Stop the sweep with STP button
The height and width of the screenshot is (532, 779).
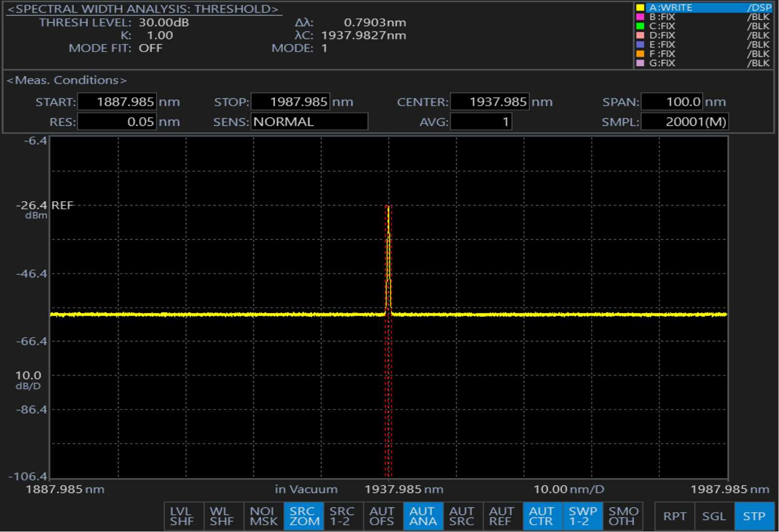(x=754, y=516)
